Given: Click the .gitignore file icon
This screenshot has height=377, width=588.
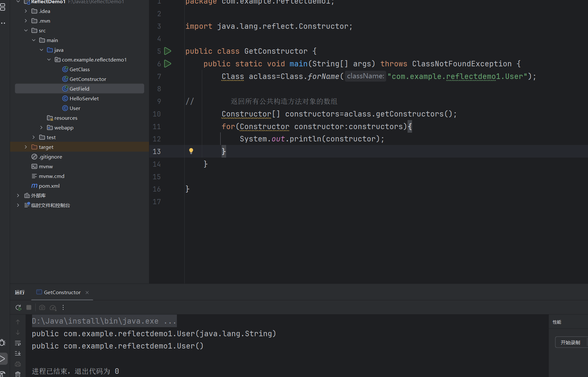Looking at the screenshot, I should tap(34, 157).
